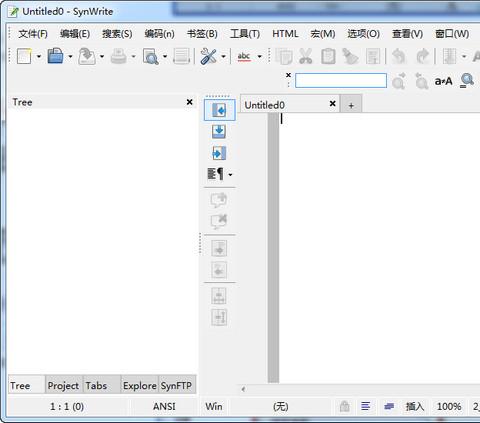This screenshot has height=423, width=480.
Task: Click the ANSI encoding status field
Action: pyautogui.click(x=164, y=406)
